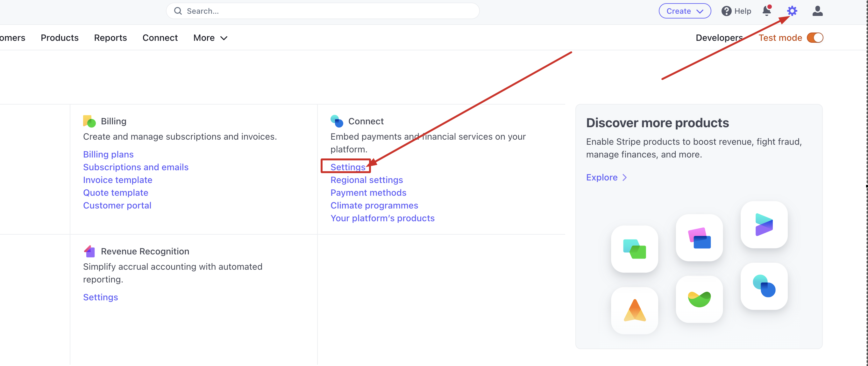
Task: Open Regional settings link
Action: (x=366, y=180)
